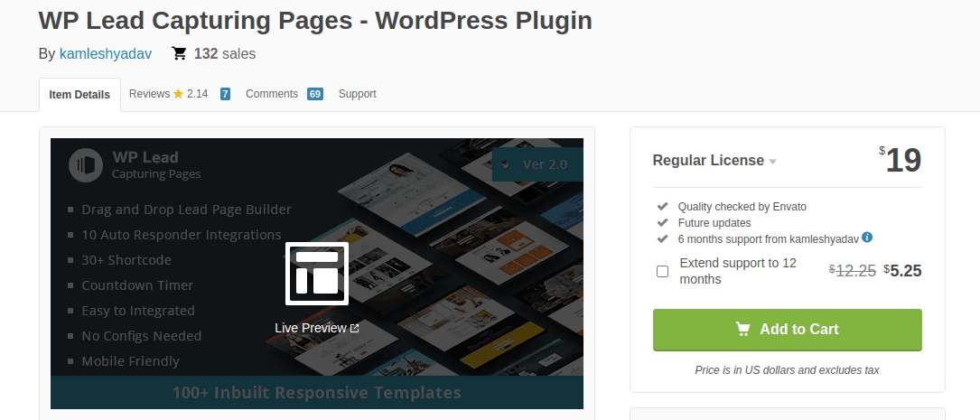
Task: Click the external link icon next to Live Preview
Action: pyautogui.click(x=354, y=328)
